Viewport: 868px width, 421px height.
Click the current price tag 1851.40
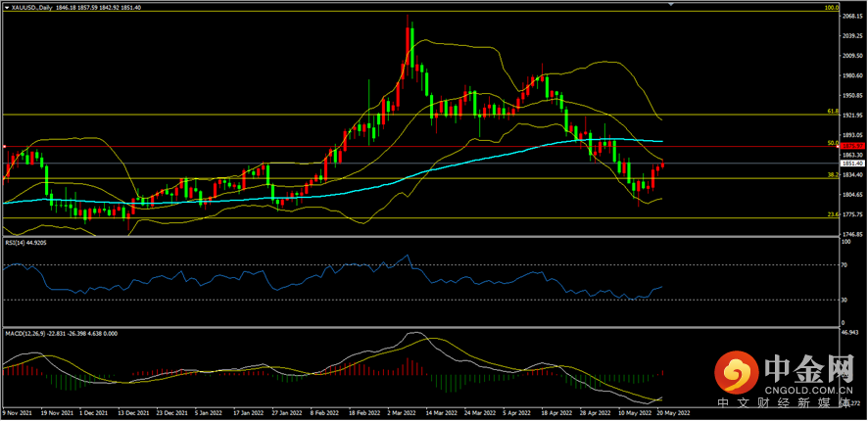click(x=851, y=164)
